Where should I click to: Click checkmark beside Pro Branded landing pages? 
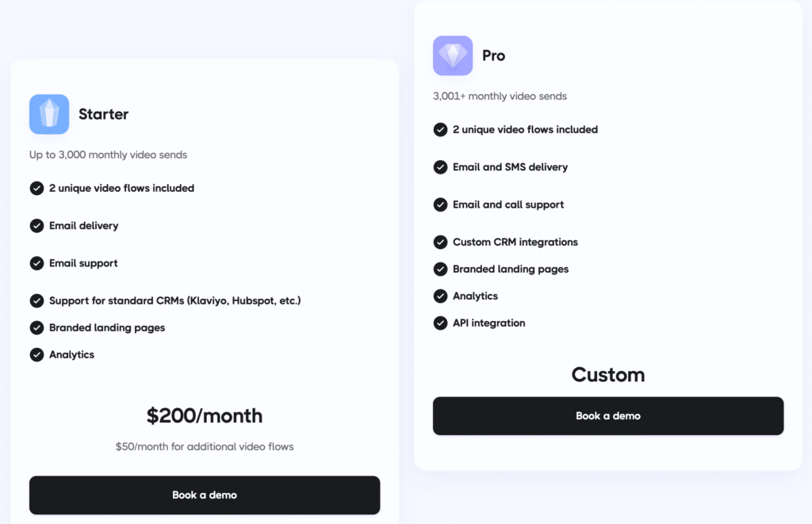pyautogui.click(x=440, y=270)
